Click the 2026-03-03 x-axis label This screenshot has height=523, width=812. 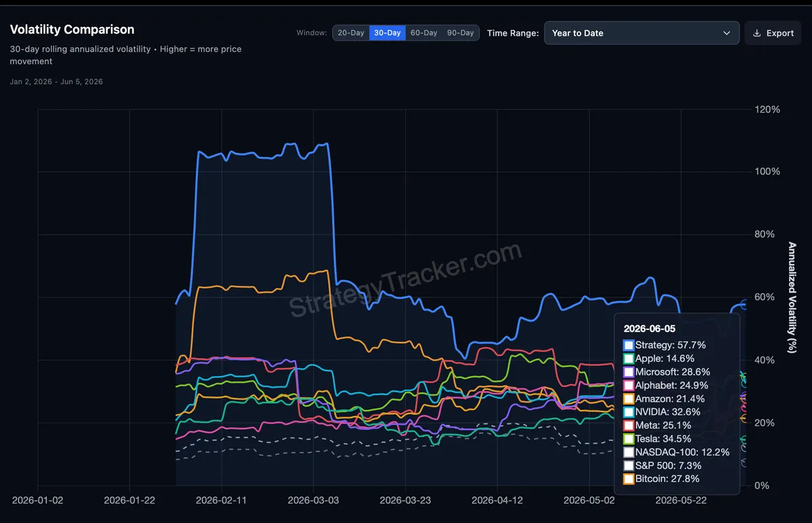coord(314,501)
